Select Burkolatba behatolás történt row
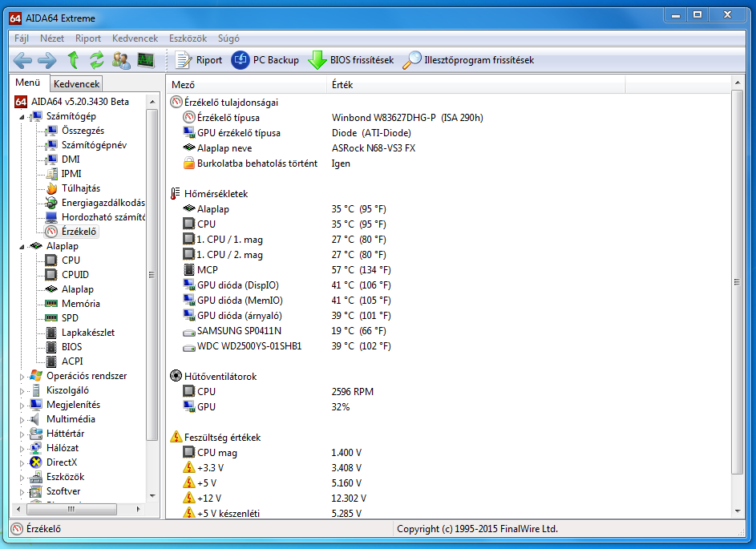Viewport: 756px width, 549px height. 267,163
